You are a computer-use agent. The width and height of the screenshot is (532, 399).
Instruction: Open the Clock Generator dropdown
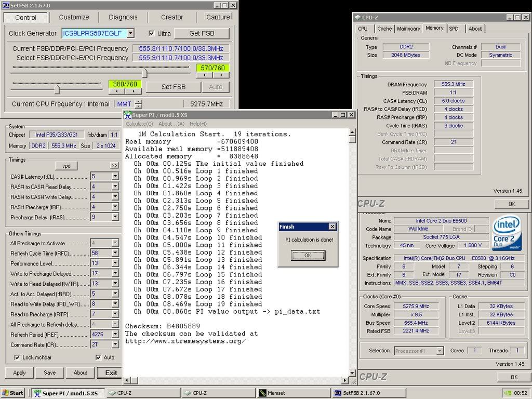pos(130,33)
